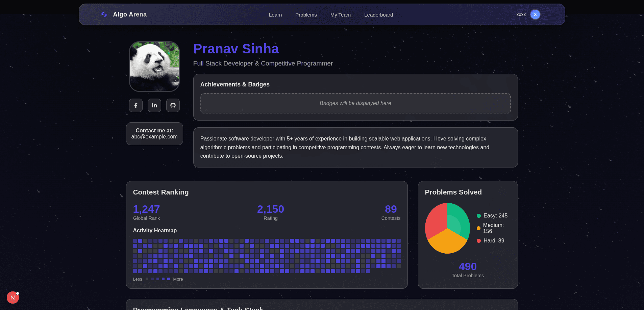
Task: Click the panda profile picture
Action: pos(154,67)
